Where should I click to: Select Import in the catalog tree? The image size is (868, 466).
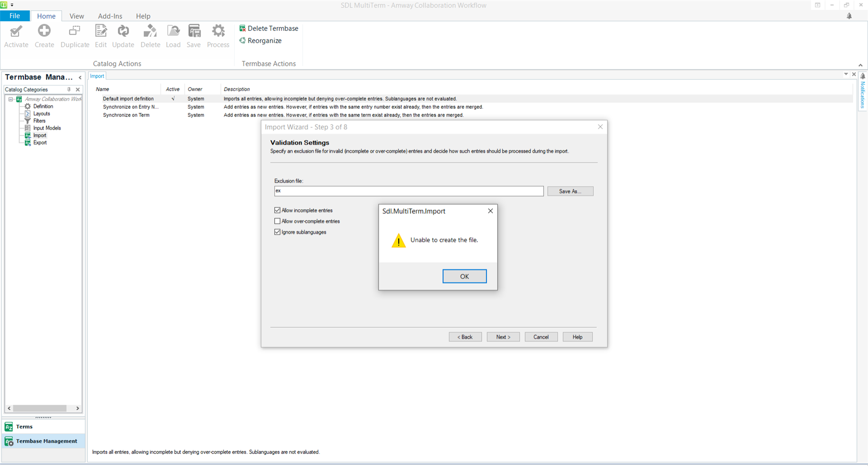pyautogui.click(x=40, y=136)
